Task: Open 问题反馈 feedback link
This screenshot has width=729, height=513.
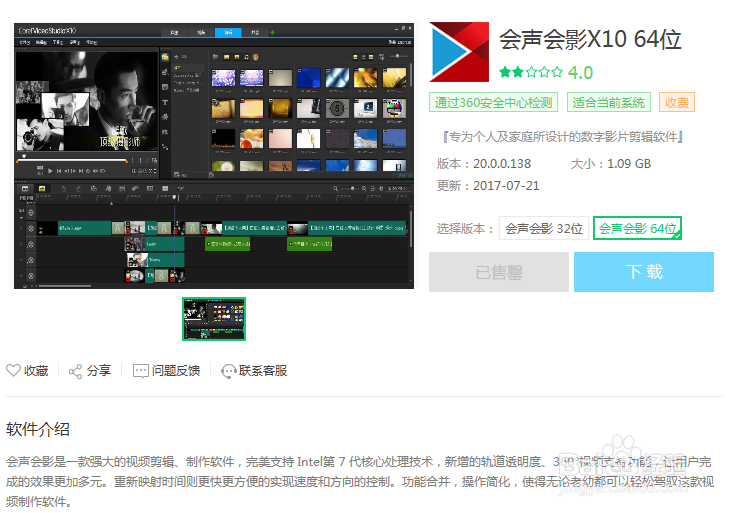Action: 166,371
